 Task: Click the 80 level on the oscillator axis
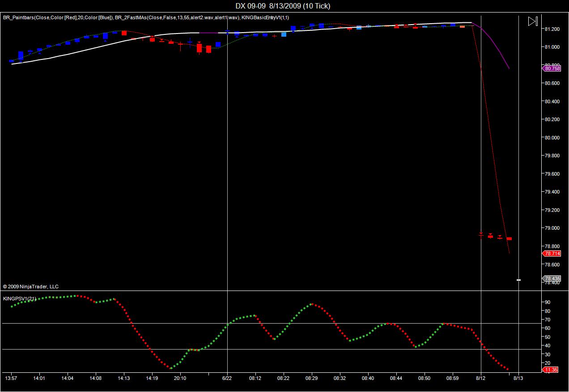click(x=547, y=311)
